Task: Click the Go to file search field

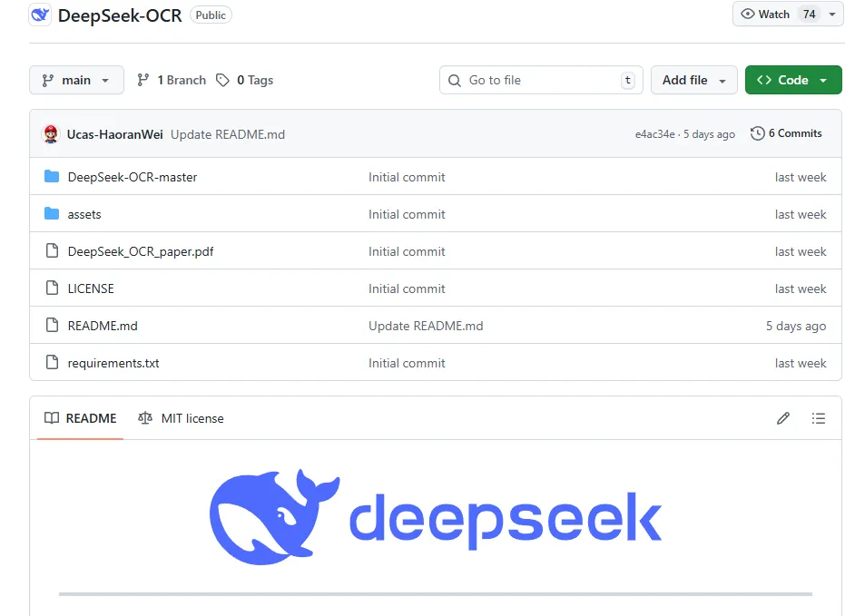Action: [x=541, y=80]
